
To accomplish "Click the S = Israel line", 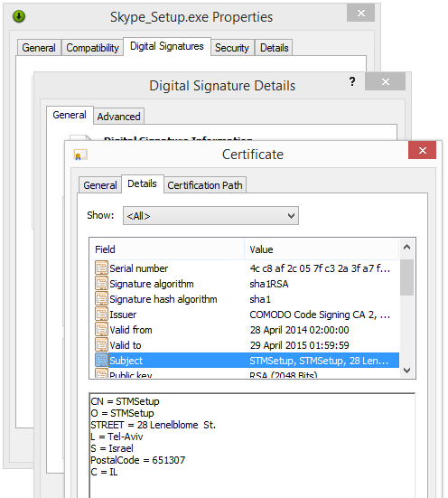I will coord(112,448).
